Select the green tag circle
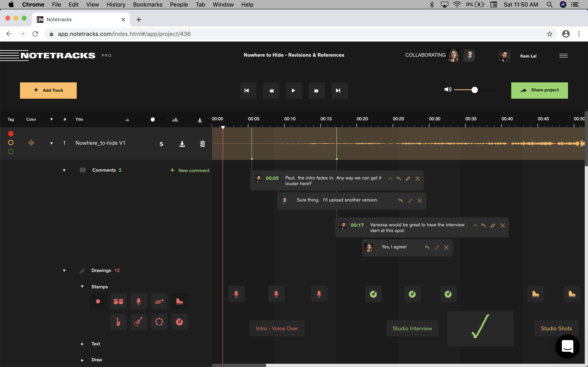 coord(11,152)
